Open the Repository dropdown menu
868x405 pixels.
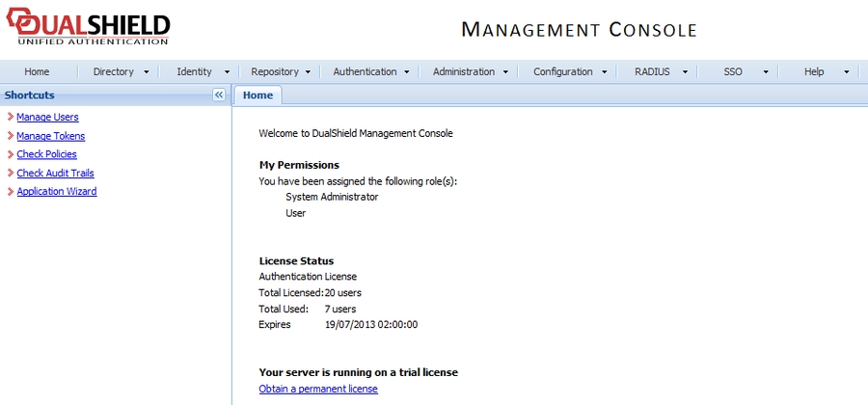coord(281,71)
